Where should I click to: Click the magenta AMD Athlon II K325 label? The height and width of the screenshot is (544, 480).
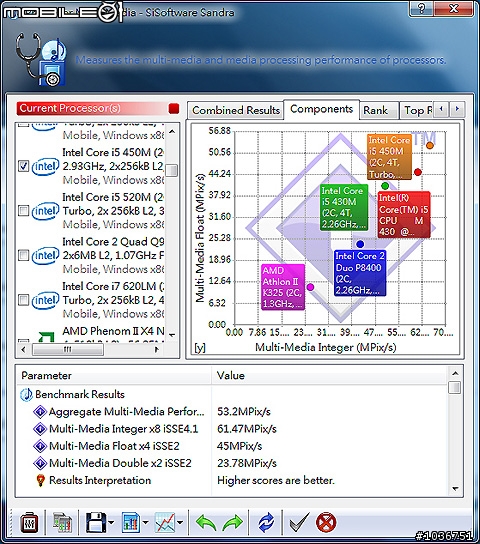pos(283,287)
